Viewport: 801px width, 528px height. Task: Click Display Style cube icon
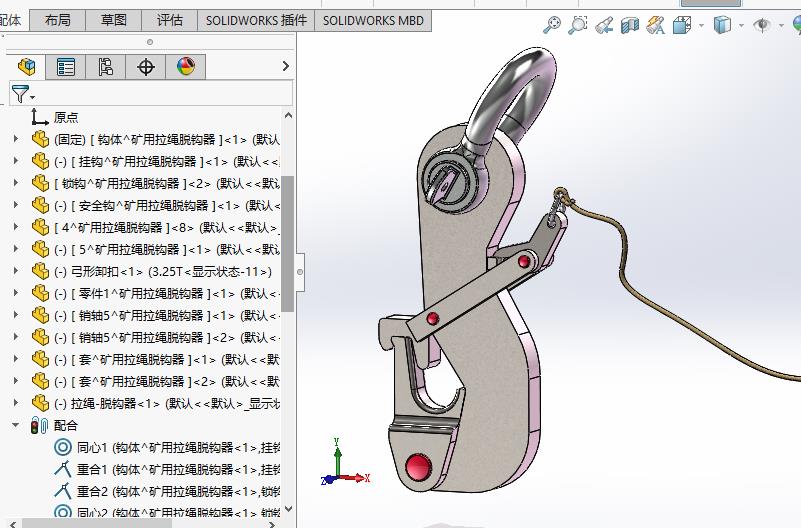(x=722, y=25)
